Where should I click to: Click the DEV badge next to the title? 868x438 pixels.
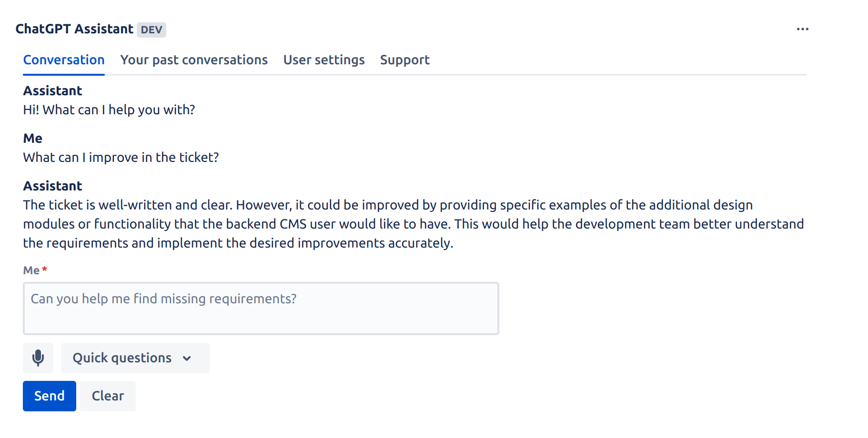click(151, 30)
